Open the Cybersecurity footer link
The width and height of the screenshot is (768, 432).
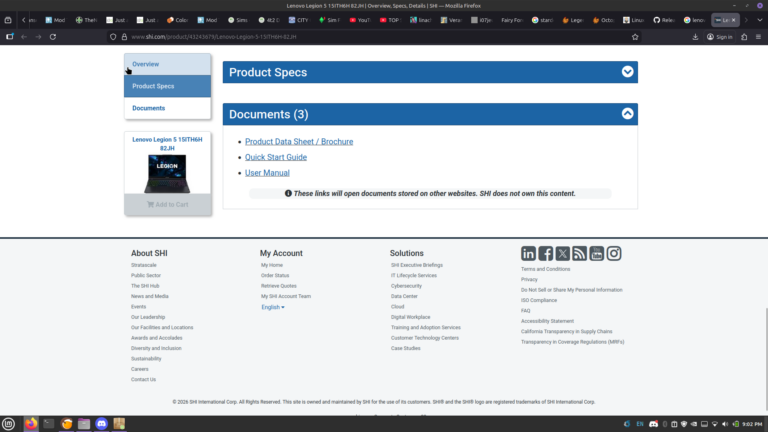(x=406, y=286)
